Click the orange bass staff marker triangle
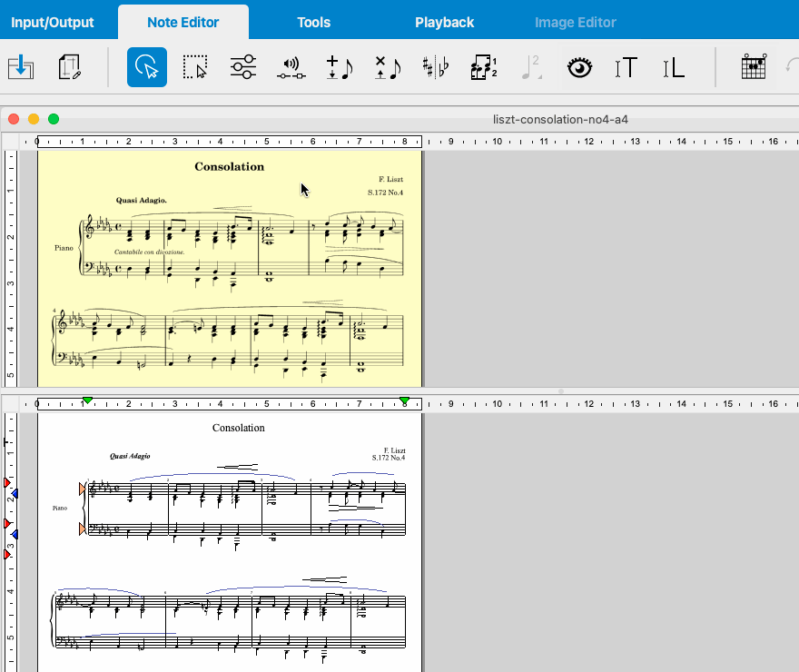This screenshot has height=672, width=799. tap(83, 529)
